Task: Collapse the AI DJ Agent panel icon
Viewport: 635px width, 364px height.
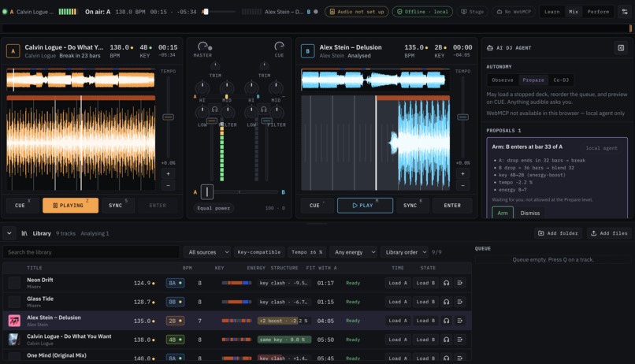Action: tap(621, 48)
